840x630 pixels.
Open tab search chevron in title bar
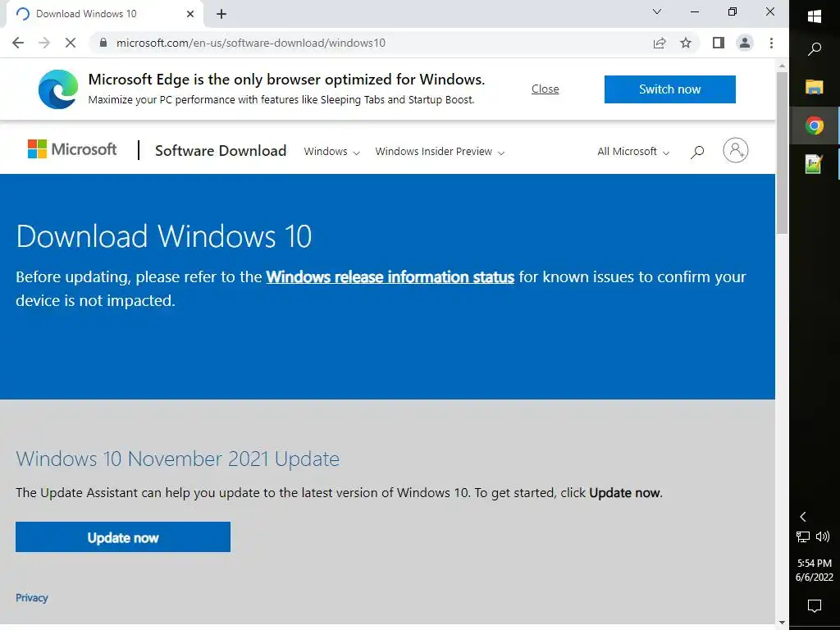pos(657,11)
